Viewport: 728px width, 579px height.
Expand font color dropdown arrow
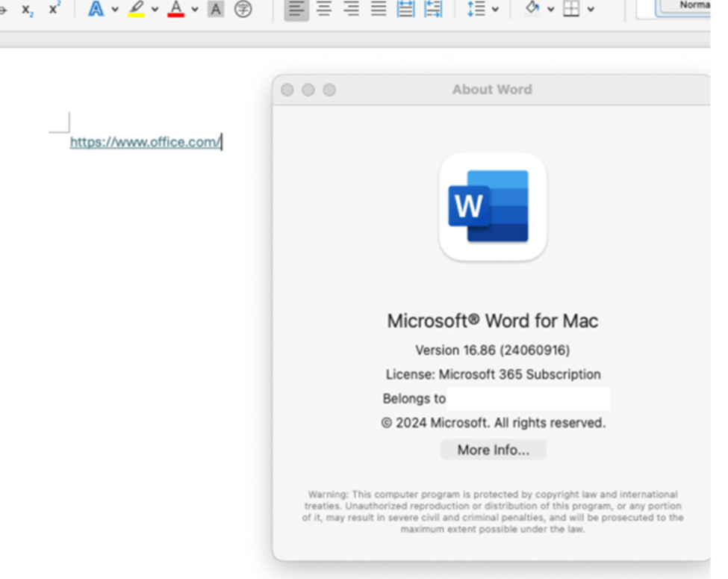point(195,9)
